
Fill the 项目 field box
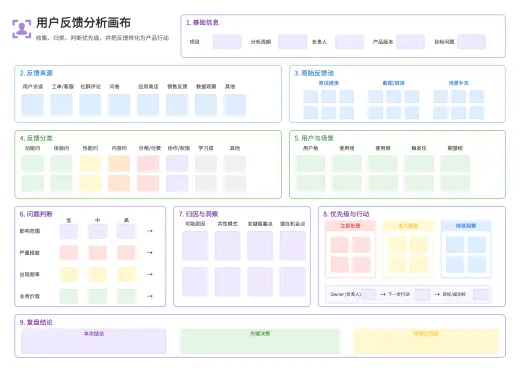click(227, 42)
